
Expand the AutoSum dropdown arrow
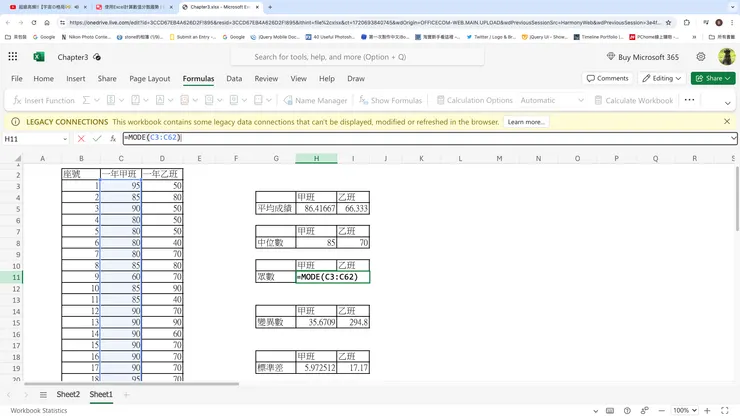pos(97,100)
